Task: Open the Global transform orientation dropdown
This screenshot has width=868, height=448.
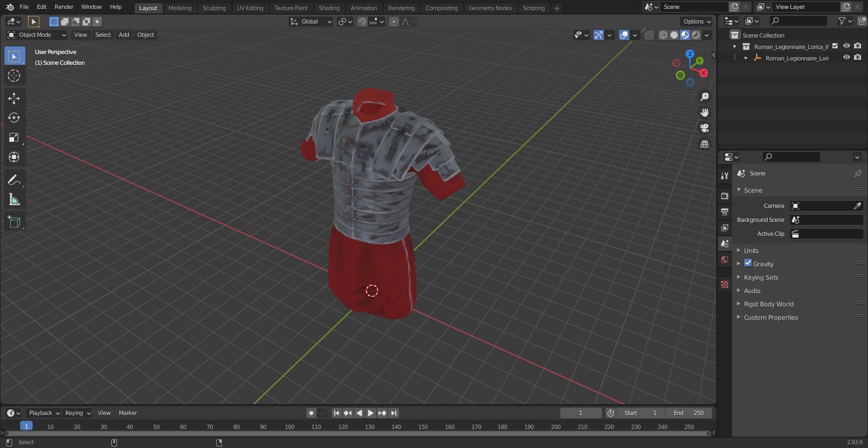Action: (311, 22)
